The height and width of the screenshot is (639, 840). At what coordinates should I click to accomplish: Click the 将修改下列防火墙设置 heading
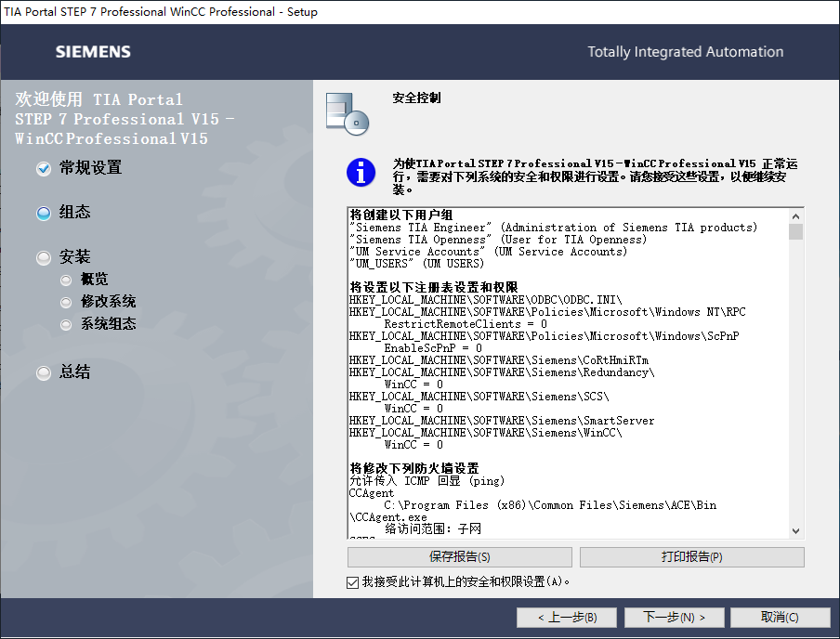pos(414,469)
